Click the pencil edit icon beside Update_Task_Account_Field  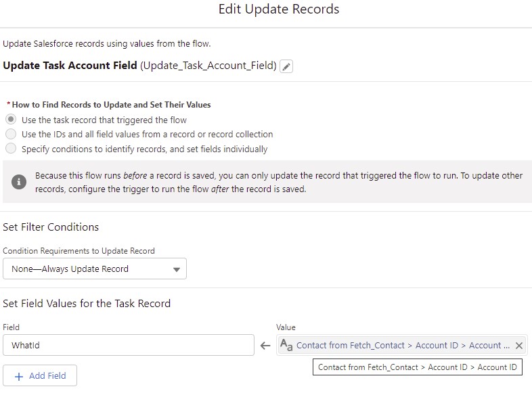286,66
